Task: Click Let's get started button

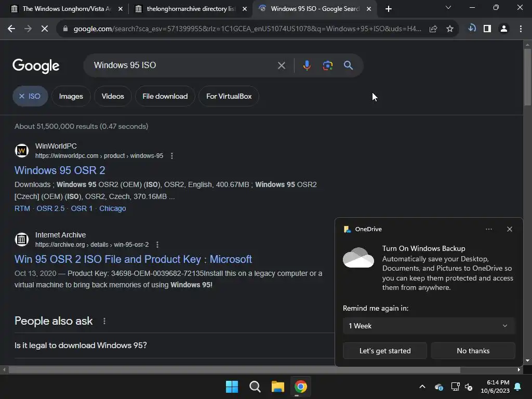Action: [385, 351]
